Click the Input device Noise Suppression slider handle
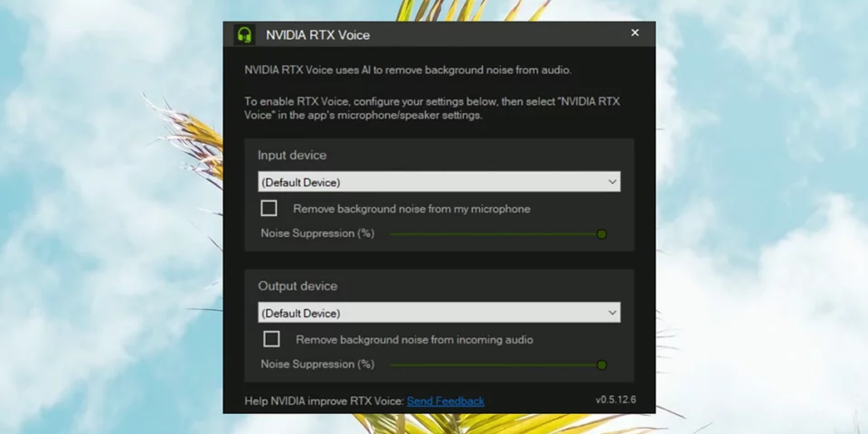 click(602, 234)
